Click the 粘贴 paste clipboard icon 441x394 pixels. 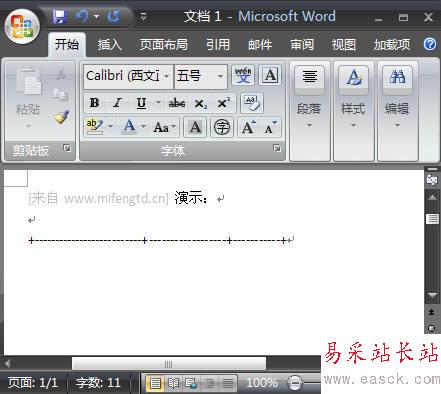(29, 81)
